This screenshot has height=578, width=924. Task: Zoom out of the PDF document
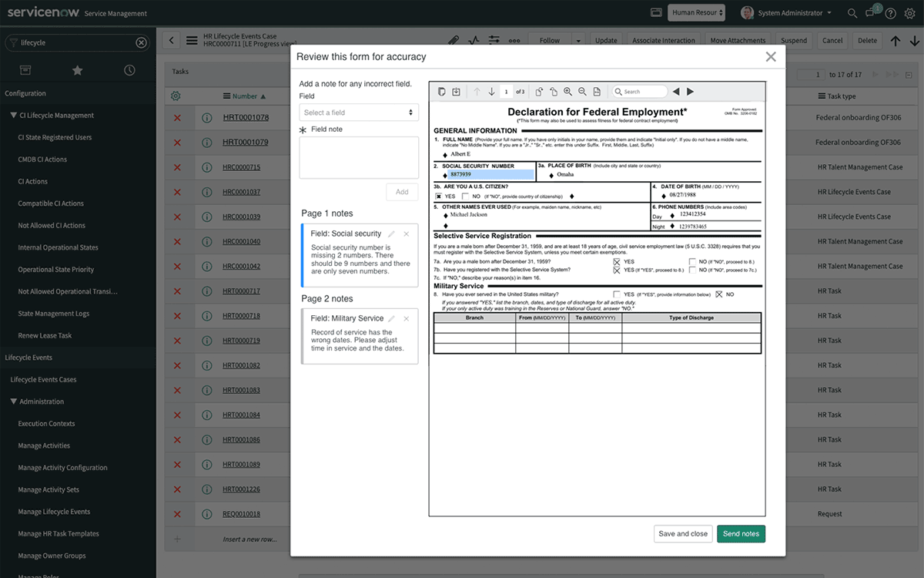pyautogui.click(x=582, y=92)
